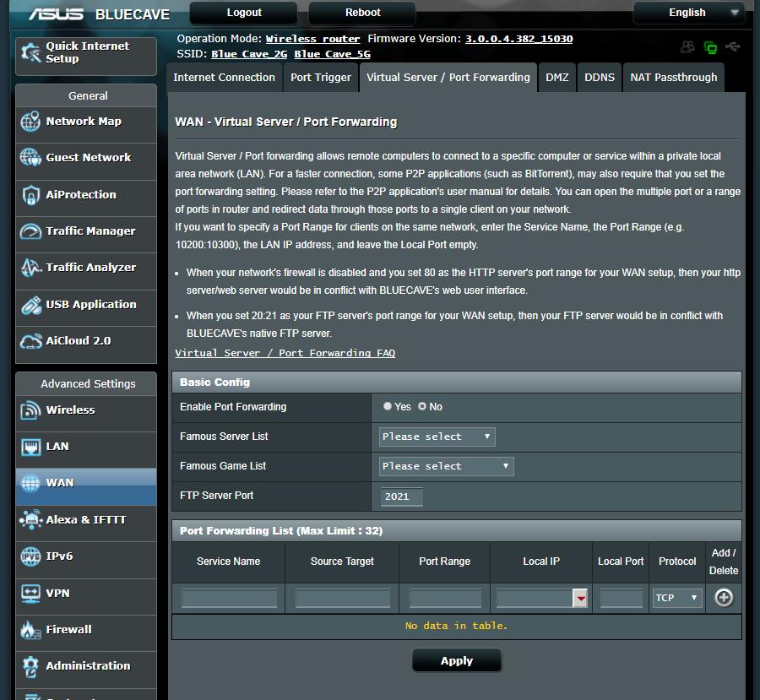Open Guest Network menu item
Viewport: 760px width, 700px height.
tap(86, 161)
